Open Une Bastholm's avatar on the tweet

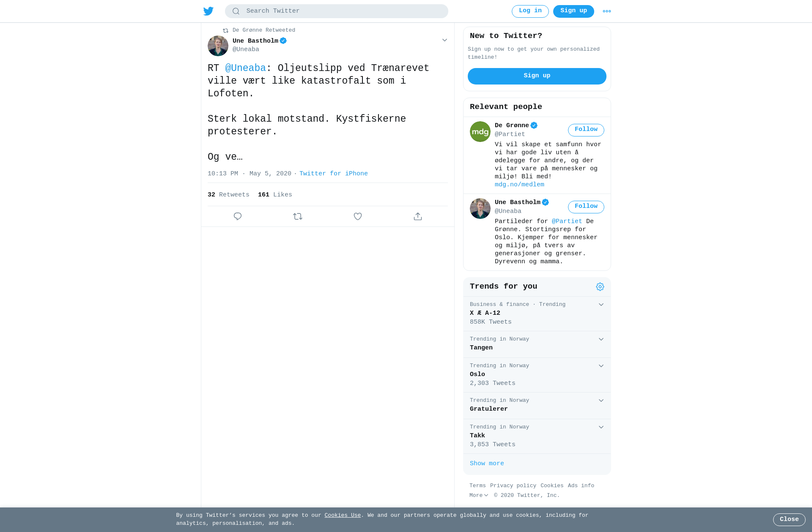pyautogui.click(x=218, y=46)
